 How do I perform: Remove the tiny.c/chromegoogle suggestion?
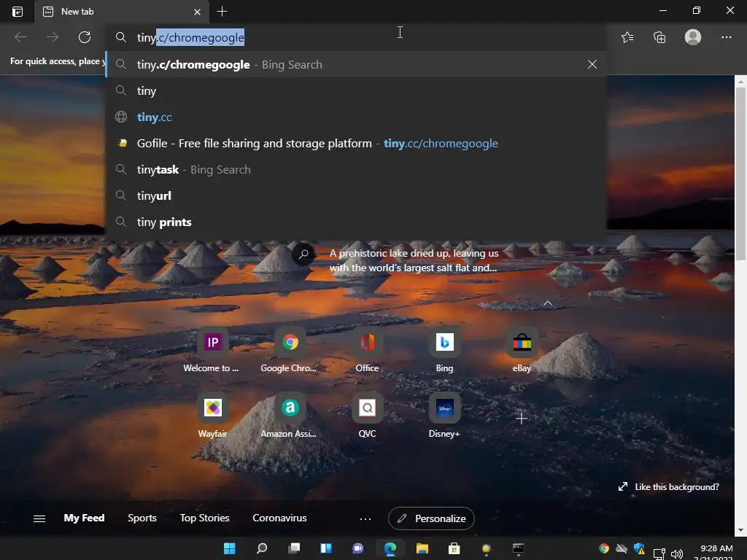592,64
